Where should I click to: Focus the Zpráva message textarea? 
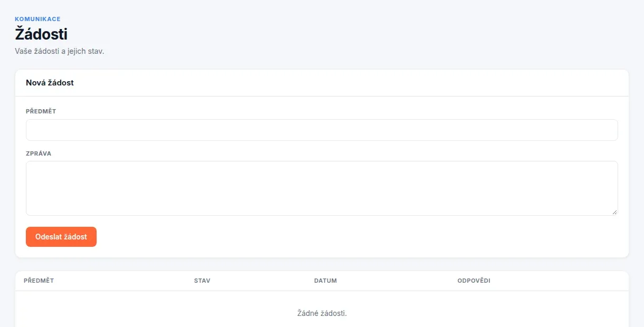click(321, 188)
